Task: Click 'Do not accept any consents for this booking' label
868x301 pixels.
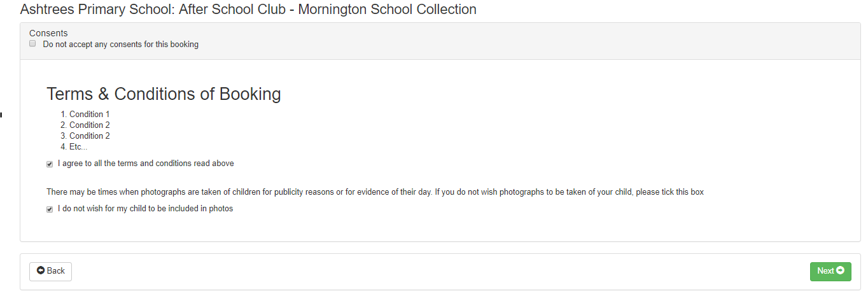Action: pyautogui.click(x=120, y=45)
